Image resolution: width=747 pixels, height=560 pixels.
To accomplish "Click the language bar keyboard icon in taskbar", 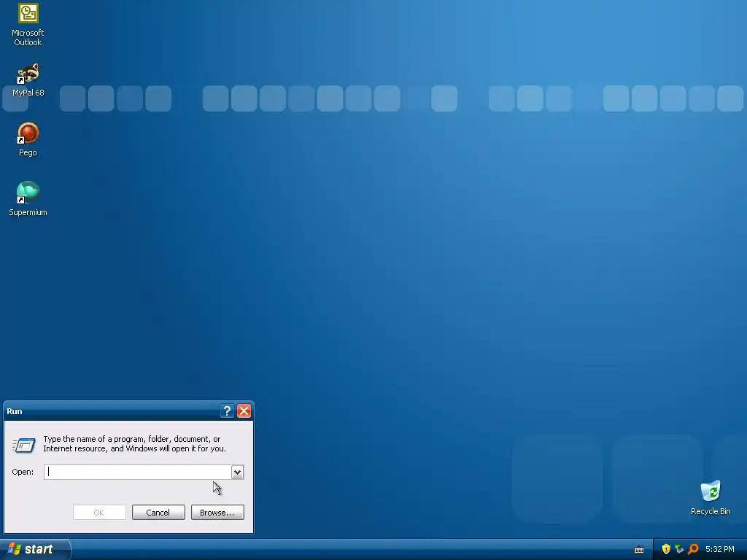I will coord(639,550).
